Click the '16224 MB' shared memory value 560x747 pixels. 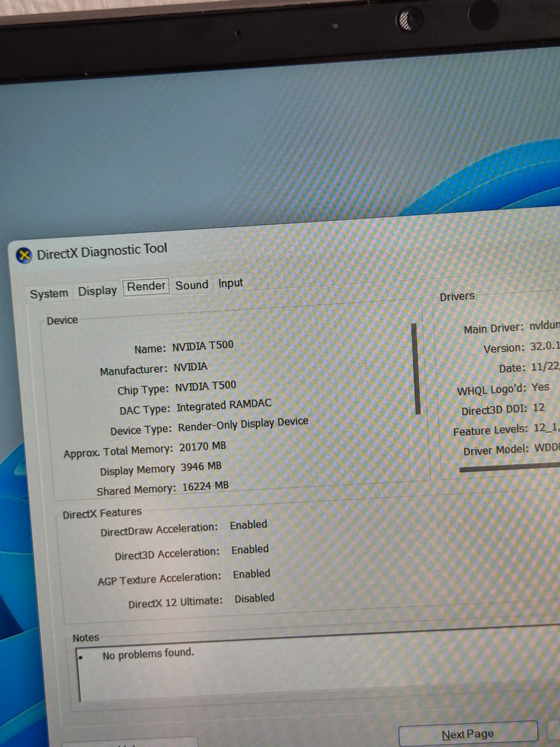pyautogui.click(x=205, y=486)
